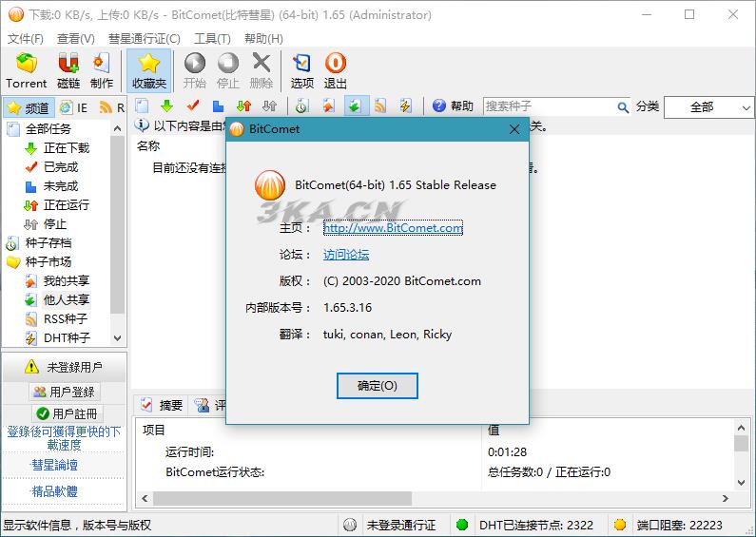Open the 彗星通行证(C) menu
The height and width of the screenshot is (537, 756).
click(x=145, y=39)
